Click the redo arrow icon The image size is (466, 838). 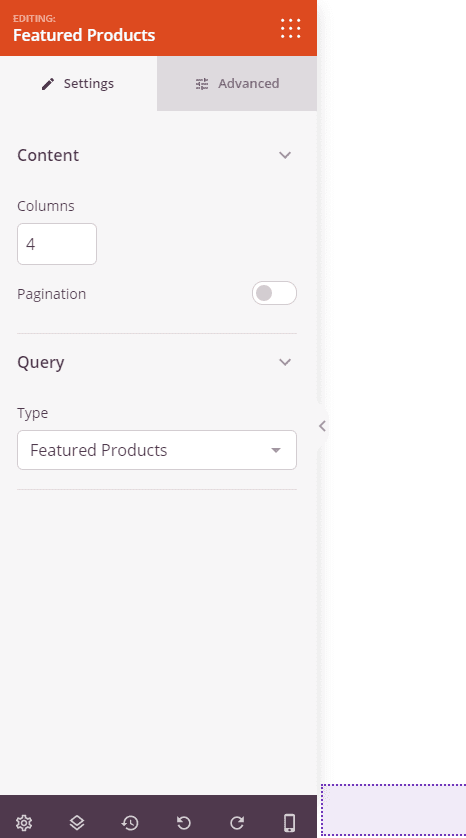click(x=237, y=823)
